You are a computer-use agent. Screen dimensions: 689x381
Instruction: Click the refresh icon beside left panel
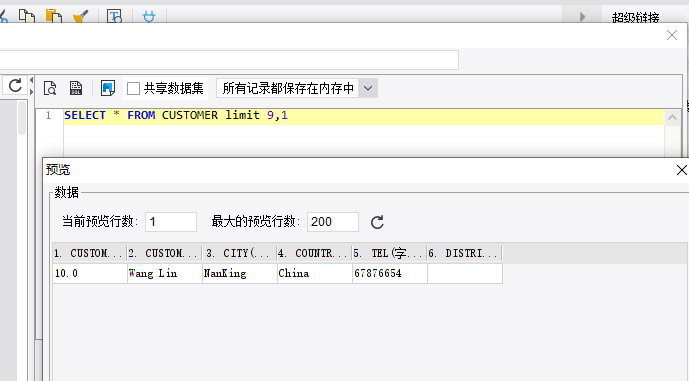[x=15, y=85]
